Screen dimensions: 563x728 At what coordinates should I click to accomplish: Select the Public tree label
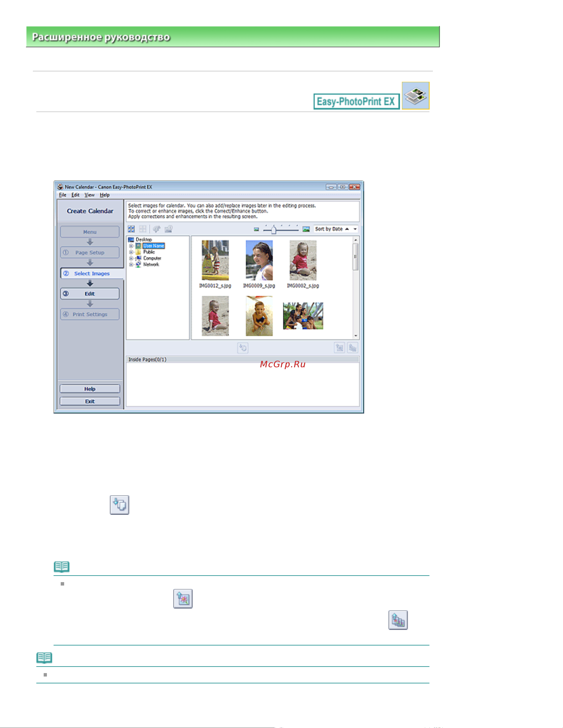pos(149,252)
